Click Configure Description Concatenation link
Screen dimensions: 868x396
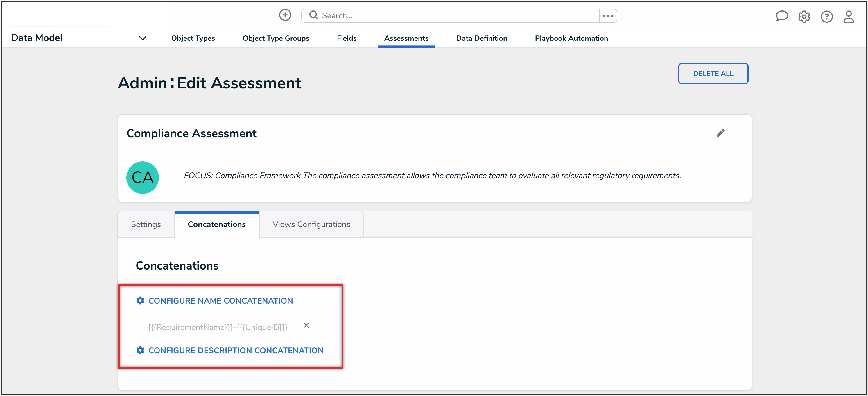tap(236, 350)
